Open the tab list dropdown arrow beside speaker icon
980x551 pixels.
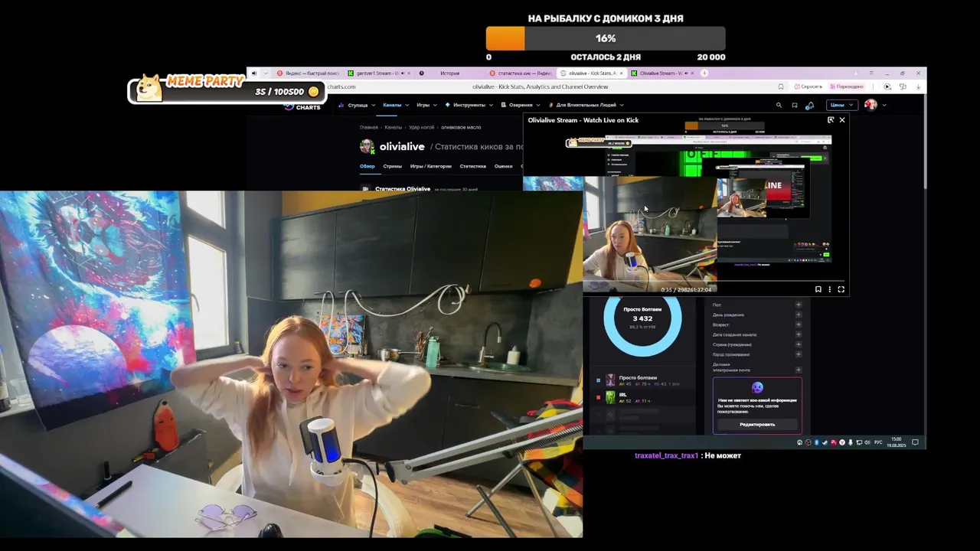[x=266, y=73]
